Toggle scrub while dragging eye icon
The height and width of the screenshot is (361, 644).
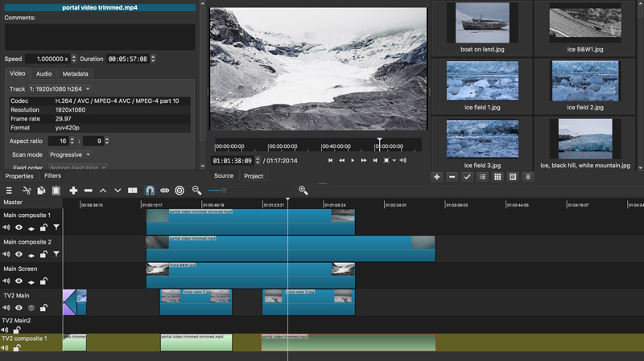(165, 191)
